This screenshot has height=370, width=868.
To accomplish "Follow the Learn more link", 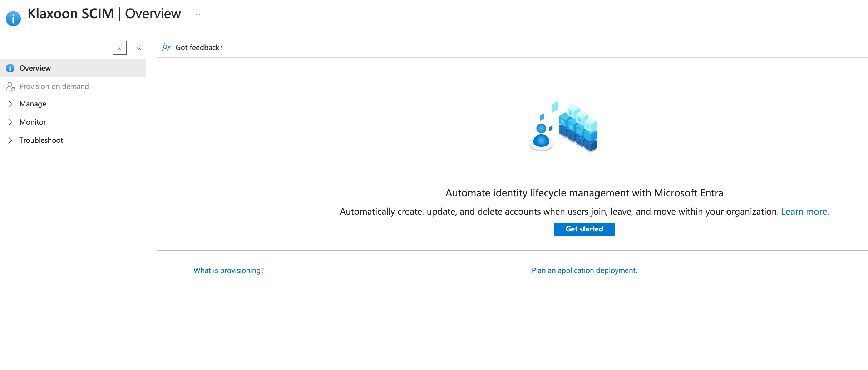I will (x=805, y=212).
